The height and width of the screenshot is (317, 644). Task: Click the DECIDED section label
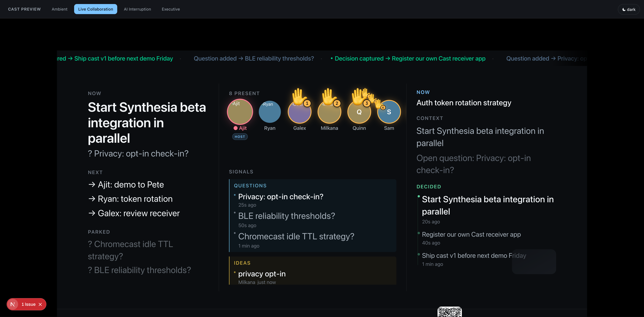pos(429,187)
